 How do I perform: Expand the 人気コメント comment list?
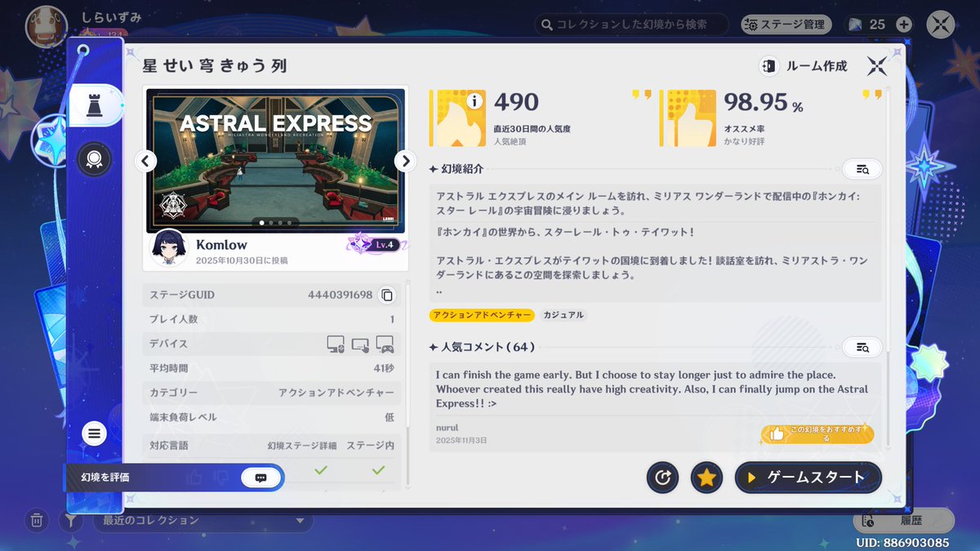coord(862,347)
